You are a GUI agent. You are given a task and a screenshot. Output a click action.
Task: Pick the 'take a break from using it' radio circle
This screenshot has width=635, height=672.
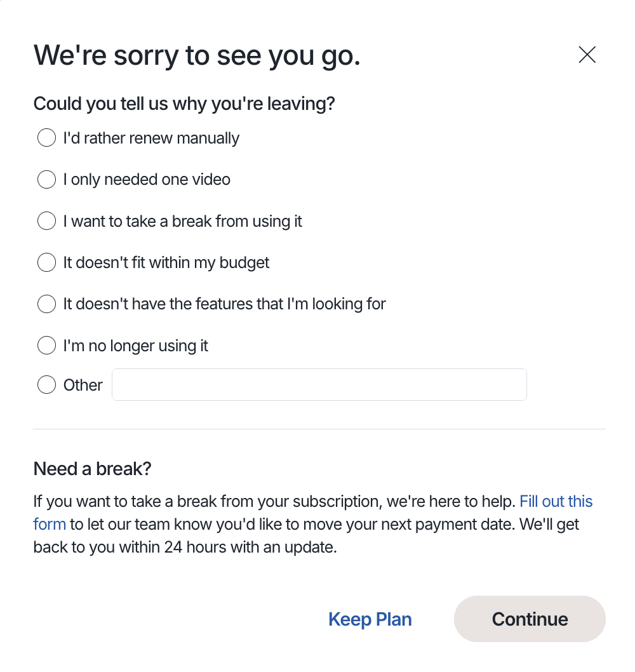[x=46, y=221]
